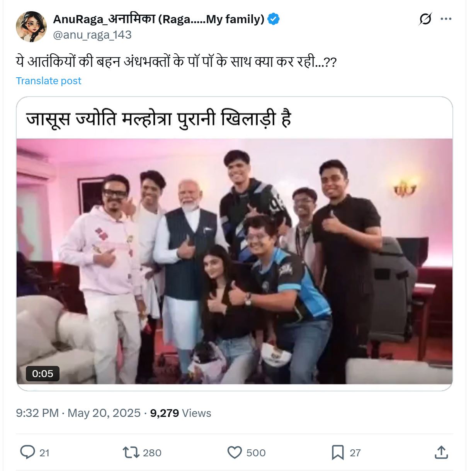
Task: Click the share upload icon
Action: [441, 452]
